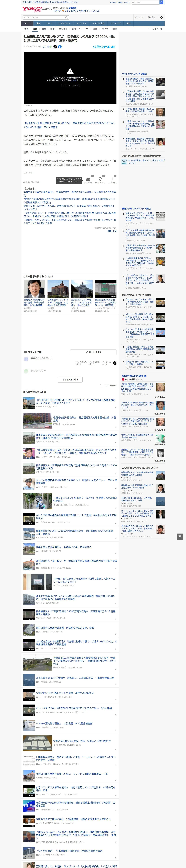
Task: Open デマや誤情報に備えよう promo link
Action: 146,162
